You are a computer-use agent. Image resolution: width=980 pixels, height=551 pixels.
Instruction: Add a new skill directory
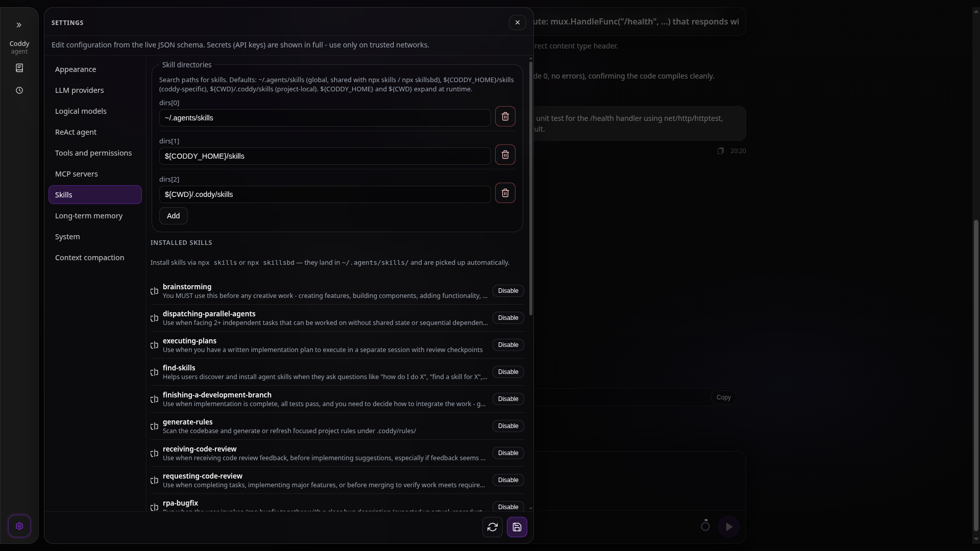[x=173, y=216]
